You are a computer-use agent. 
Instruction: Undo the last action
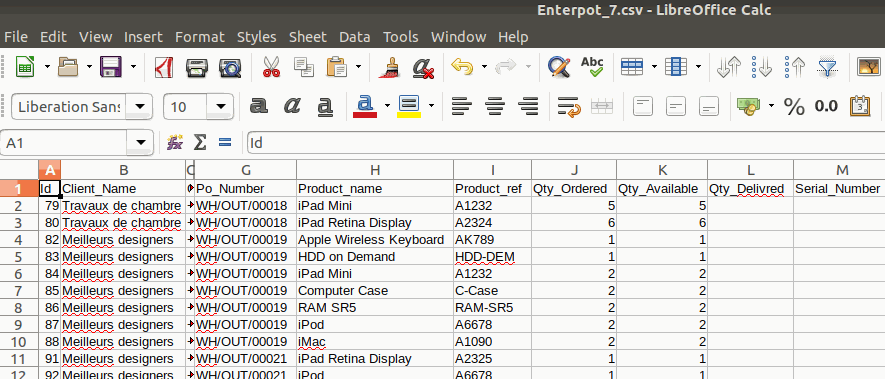click(x=462, y=67)
